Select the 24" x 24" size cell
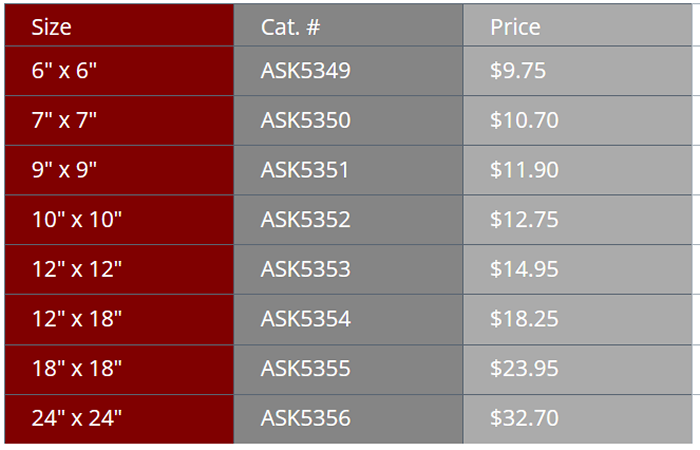 pyautogui.click(x=76, y=418)
